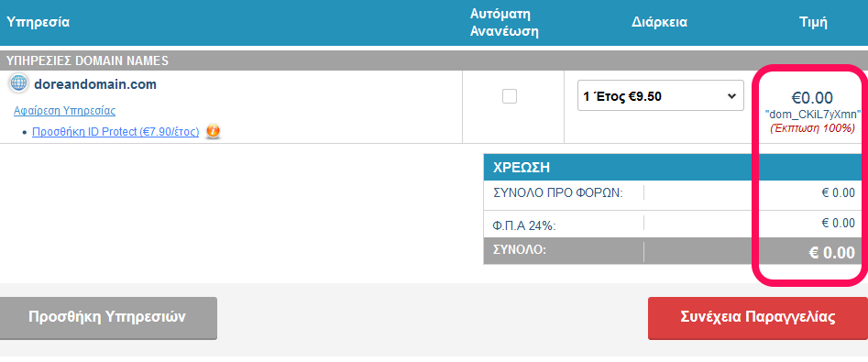Click the Προσθήκη ID Protect (€7.90/έτος) link
The image size is (868, 362).
click(x=115, y=132)
